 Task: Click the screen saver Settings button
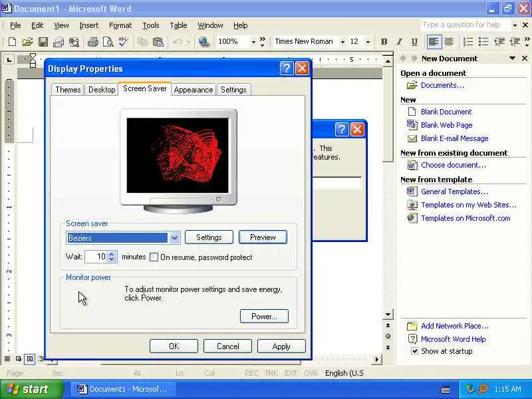click(x=209, y=237)
